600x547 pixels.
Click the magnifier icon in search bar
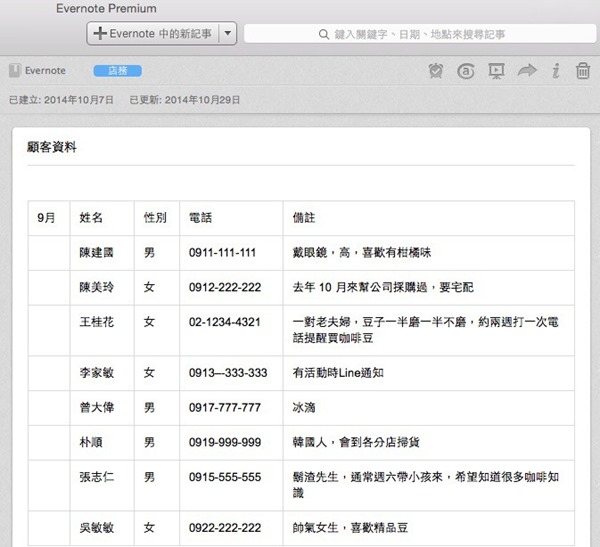tap(323, 34)
